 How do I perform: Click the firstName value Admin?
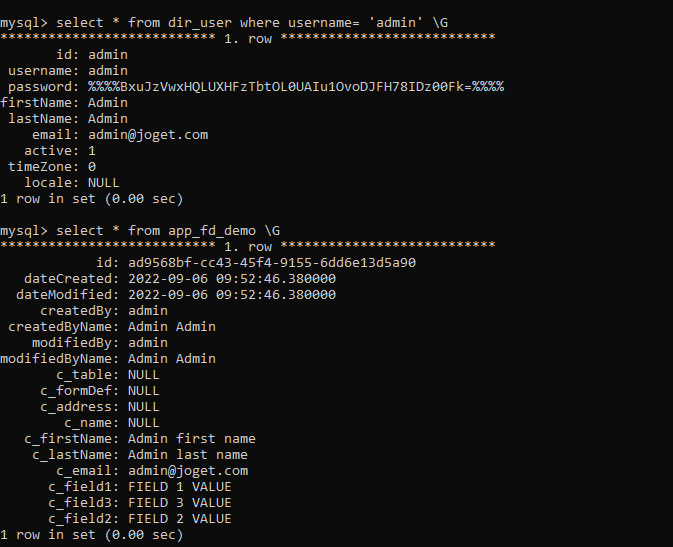(x=107, y=103)
